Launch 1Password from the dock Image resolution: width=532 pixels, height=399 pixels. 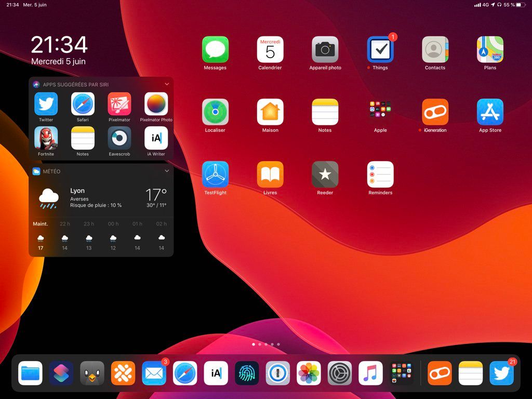tap(278, 373)
